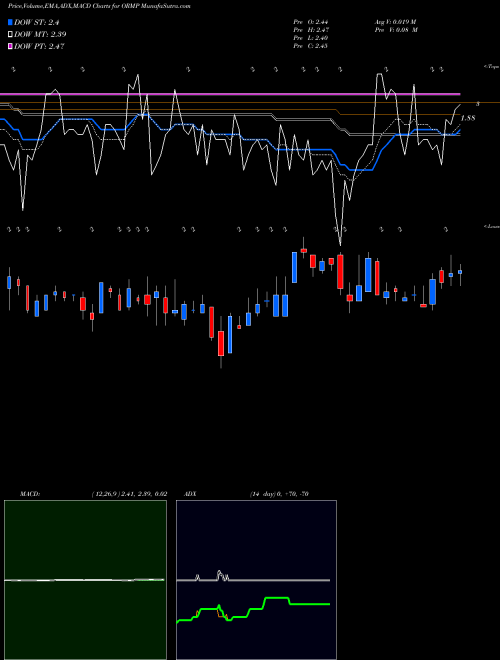500x660 pixels.
Task: Click the 'ADX' panel label
Action: 190,494
